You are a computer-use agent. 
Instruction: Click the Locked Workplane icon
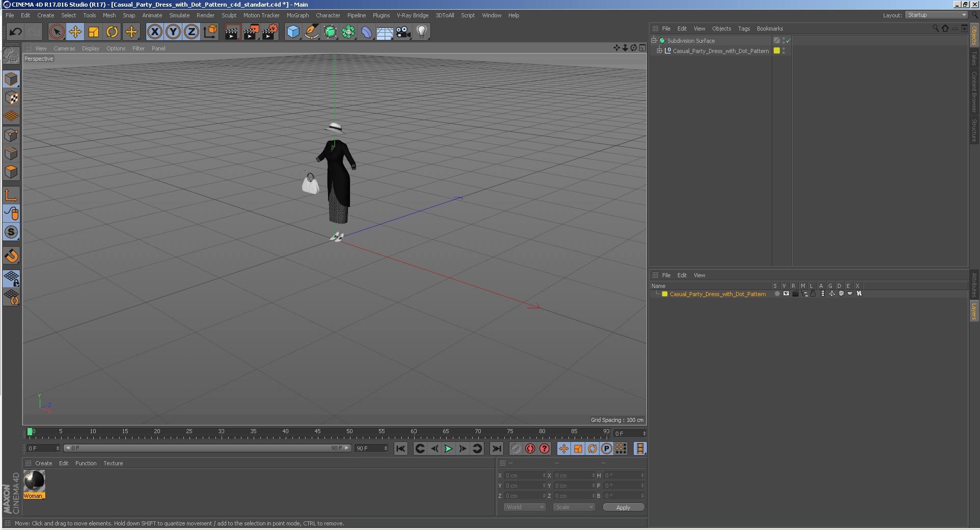pos(11,278)
